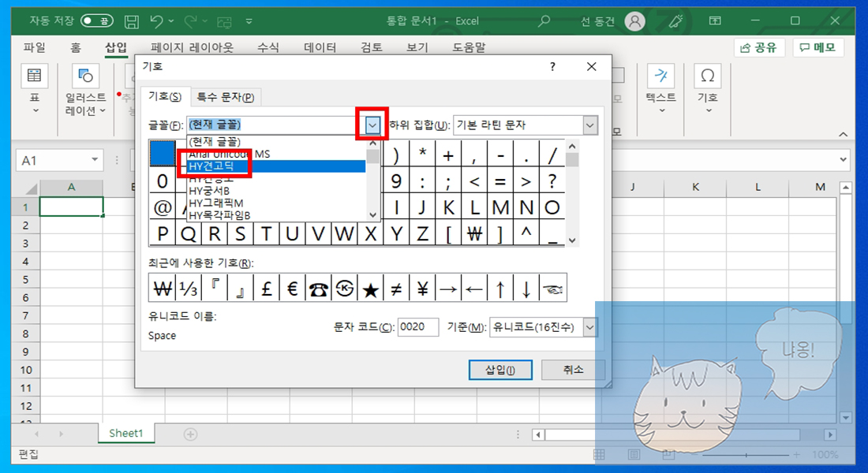The width and height of the screenshot is (868, 473).
Task: Pick recent telephone symbol
Action: [318, 288]
